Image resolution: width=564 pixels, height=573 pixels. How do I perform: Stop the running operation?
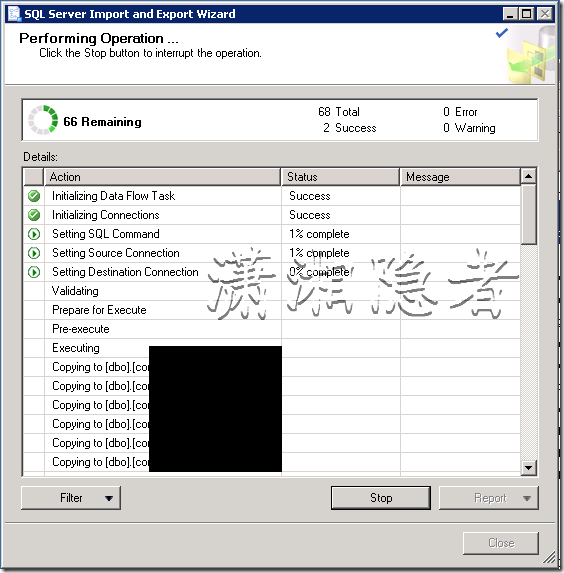click(381, 498)
